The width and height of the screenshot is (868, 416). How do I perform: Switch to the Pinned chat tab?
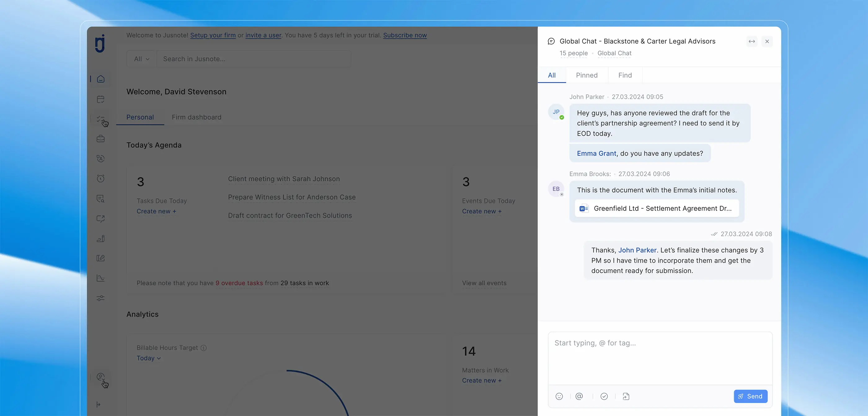point(587,76)
